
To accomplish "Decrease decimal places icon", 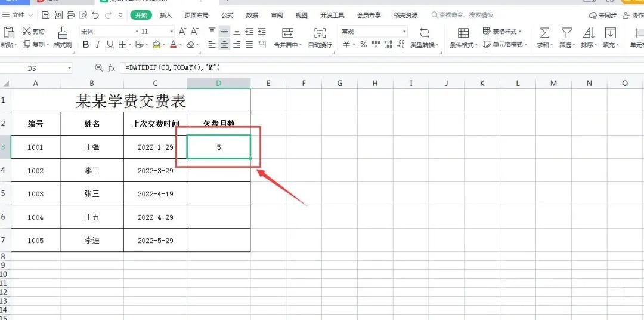I will [401, 44].
